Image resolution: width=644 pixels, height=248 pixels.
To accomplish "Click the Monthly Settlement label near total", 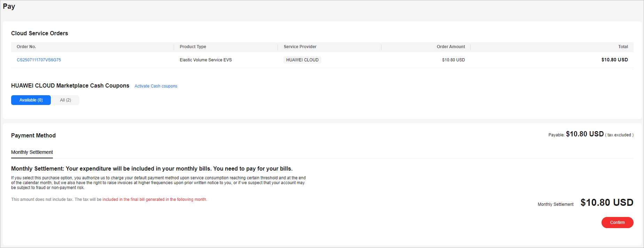I will click(556, 204).
